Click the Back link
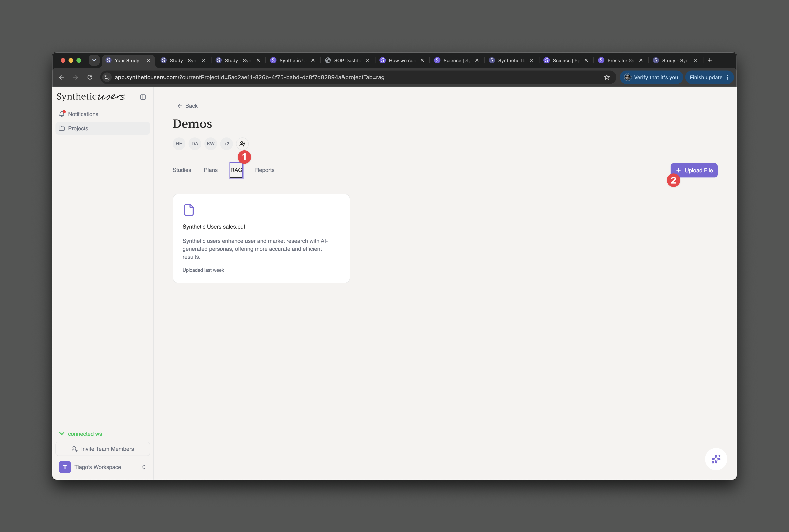This screenshot has width=789, height=532. click(x=188, y=106)
